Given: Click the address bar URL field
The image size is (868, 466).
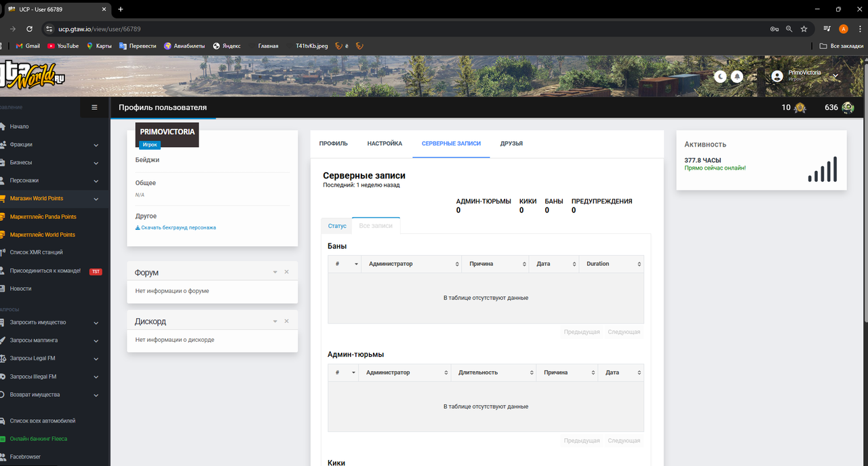Looking at the screenshot, I should [407, 29].
